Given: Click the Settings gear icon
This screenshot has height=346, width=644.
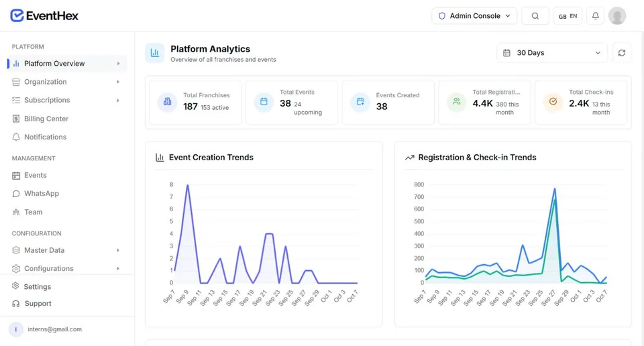Looking at the screenshot, I should pyautogui.click(x=15, y=286).
